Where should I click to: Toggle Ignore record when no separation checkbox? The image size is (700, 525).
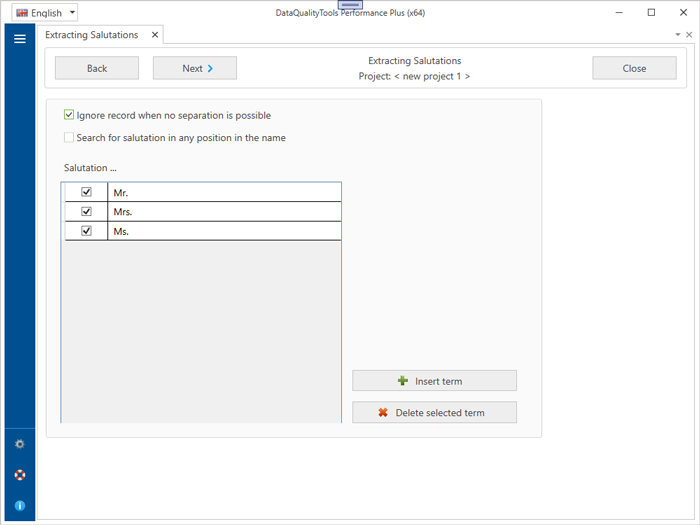[x=69, y=116]
